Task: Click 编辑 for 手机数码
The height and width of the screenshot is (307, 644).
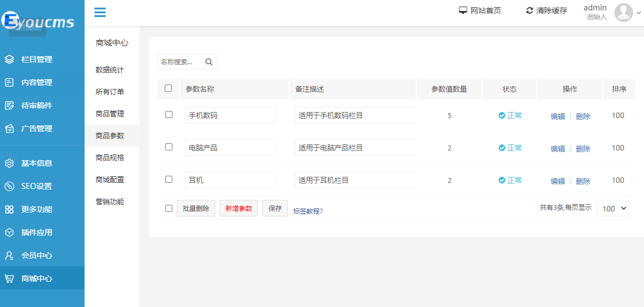Action: click(558, 116)
